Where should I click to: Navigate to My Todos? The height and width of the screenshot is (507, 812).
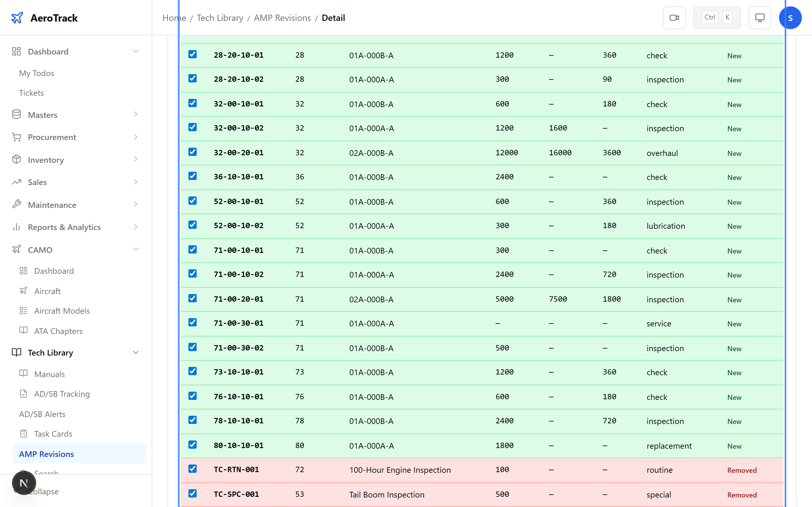[x=36, y=73]
